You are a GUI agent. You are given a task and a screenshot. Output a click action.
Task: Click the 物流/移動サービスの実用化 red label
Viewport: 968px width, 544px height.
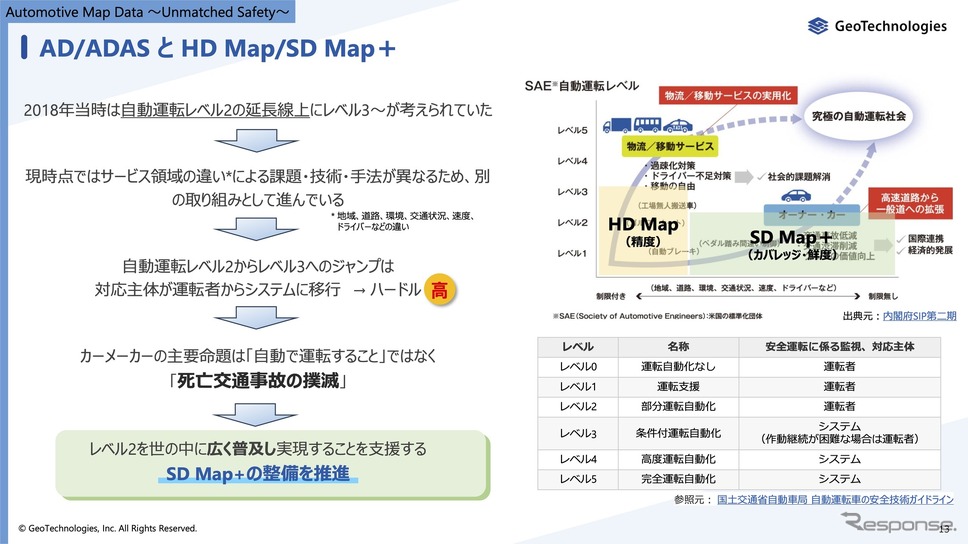[x=728, y=95]
